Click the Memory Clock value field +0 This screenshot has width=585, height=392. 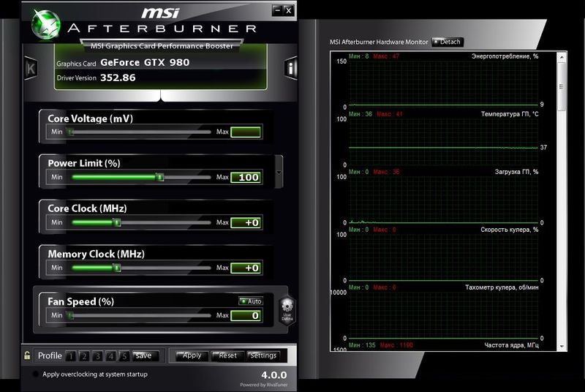pos(246,268)
